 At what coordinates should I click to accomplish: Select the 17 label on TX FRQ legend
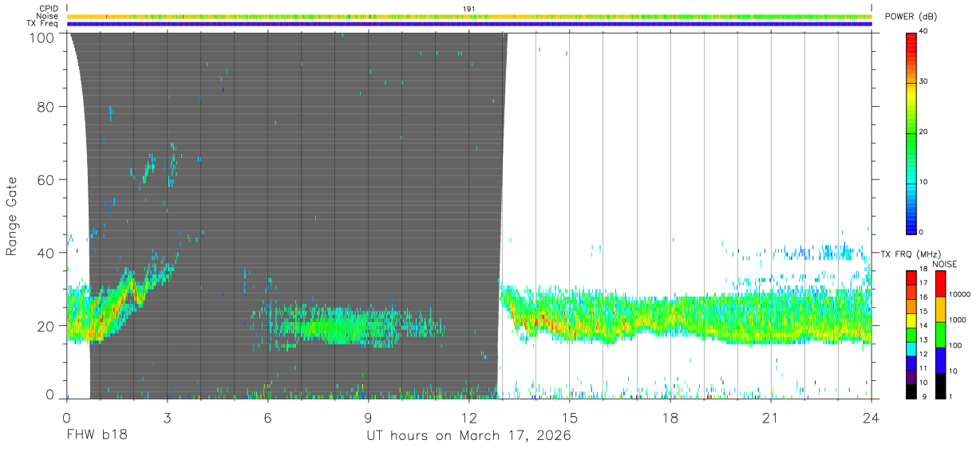click(x=923, y=285)
